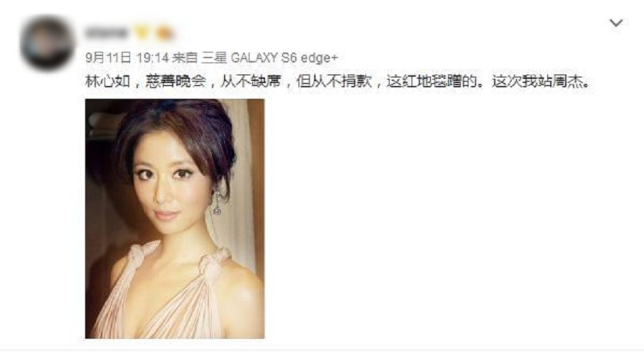The height and width of the screenshot is (355, 644).
Task: Click the GALAXY S6 edge+ device text
Action: tap(284, 58)
